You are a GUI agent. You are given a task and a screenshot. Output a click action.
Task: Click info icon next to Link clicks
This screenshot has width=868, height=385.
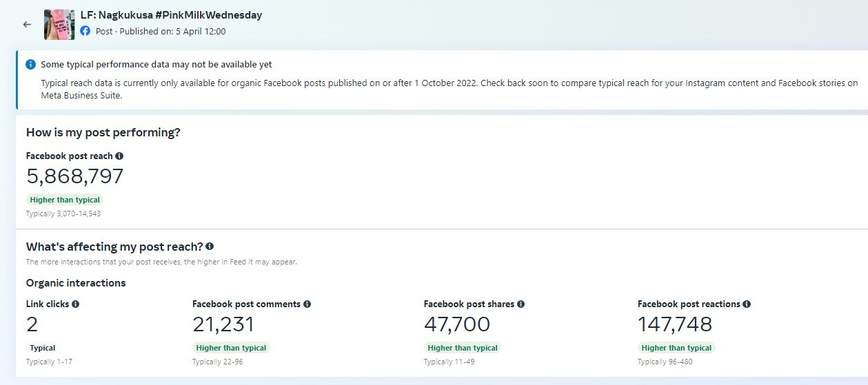pyautogui.click(x=76, y=304)
